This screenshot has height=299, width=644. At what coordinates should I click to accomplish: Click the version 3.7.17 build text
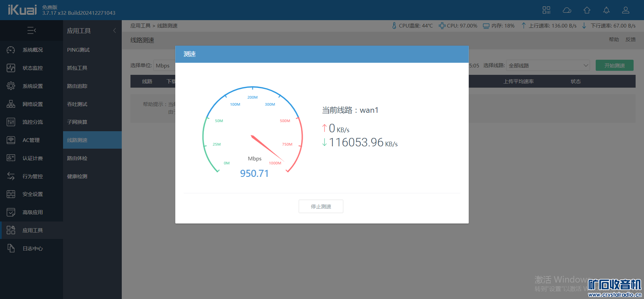[79, 13]
